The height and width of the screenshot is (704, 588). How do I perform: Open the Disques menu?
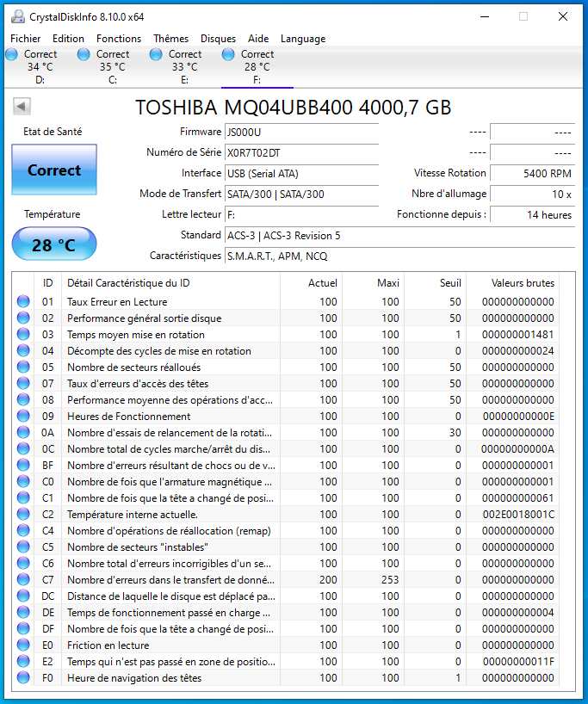[x=219, y=39]
